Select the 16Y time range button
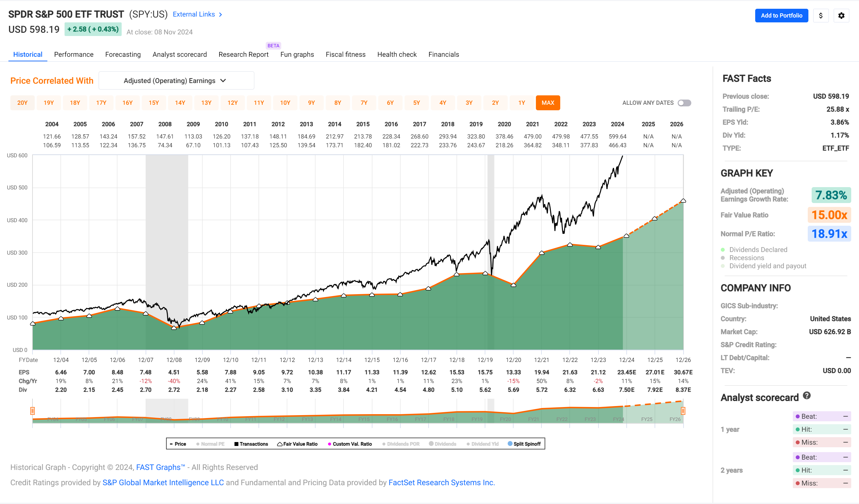This screenshot has width=859, height=504. [x=127, y=103]
